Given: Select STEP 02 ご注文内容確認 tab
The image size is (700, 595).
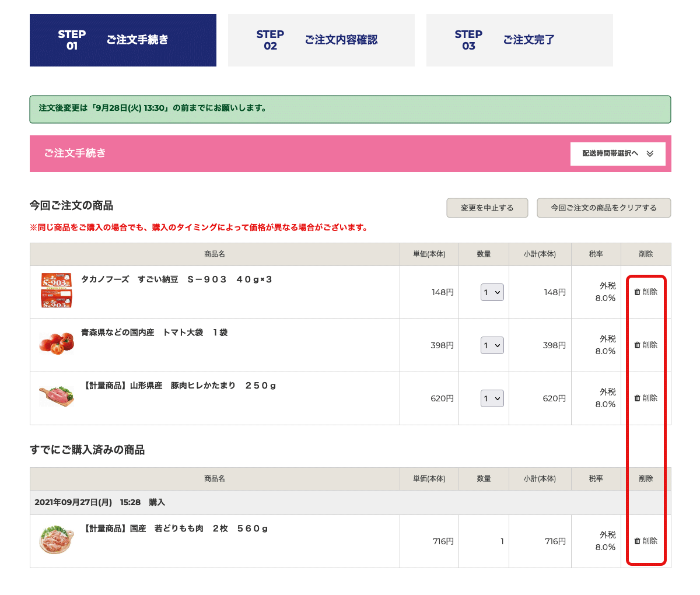Looking at the screenshot, I should pyautogui.click(x=321, y=40).
